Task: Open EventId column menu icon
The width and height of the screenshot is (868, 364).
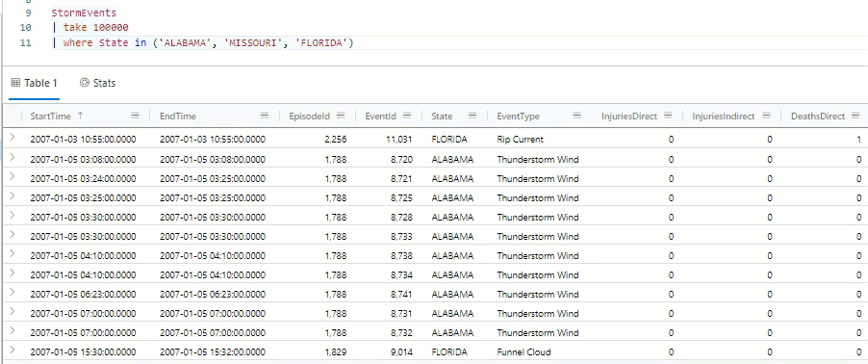Action: 407,116
